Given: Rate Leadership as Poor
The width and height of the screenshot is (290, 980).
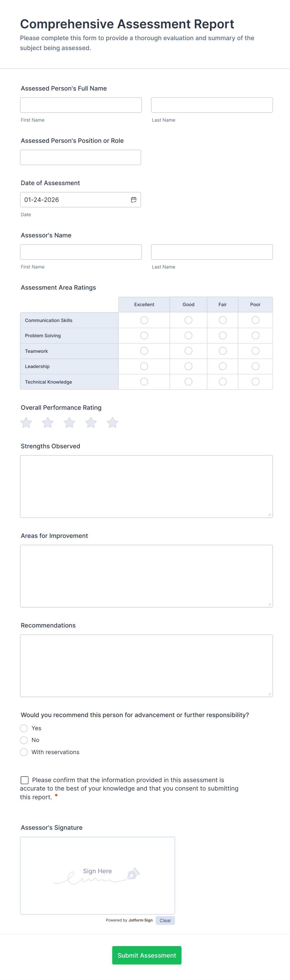Looking at the screenshot, I should (x=255, y=366).
